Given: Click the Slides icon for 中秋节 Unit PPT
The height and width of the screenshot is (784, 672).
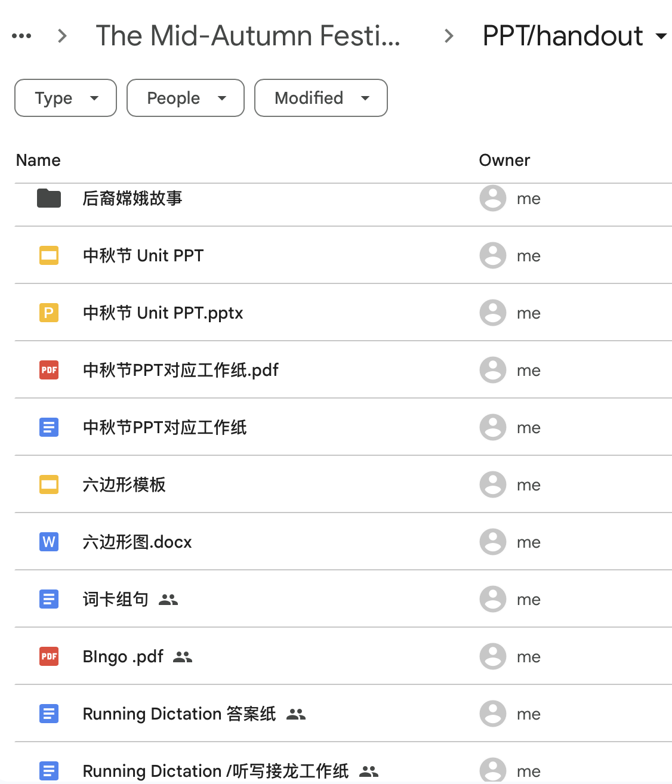Looking at the screenshot, I should tap(49, 255).
